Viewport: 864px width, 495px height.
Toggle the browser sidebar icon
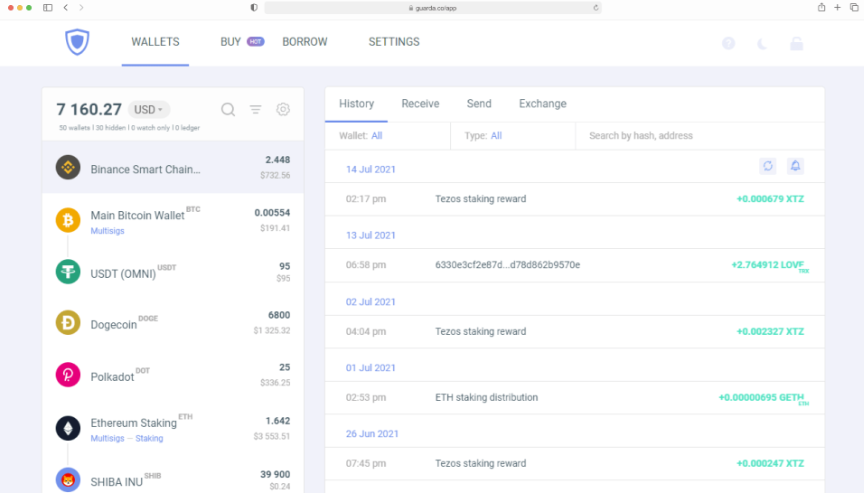pos(48,8)
